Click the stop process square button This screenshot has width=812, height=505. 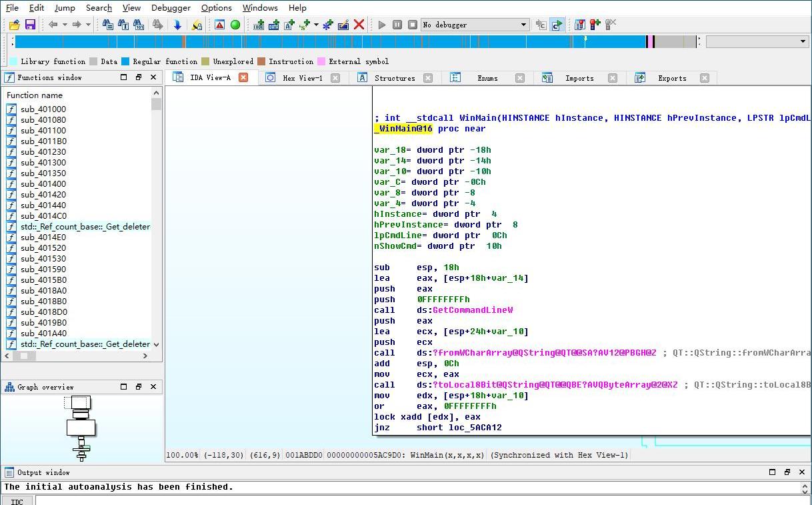tap(412, 25)
